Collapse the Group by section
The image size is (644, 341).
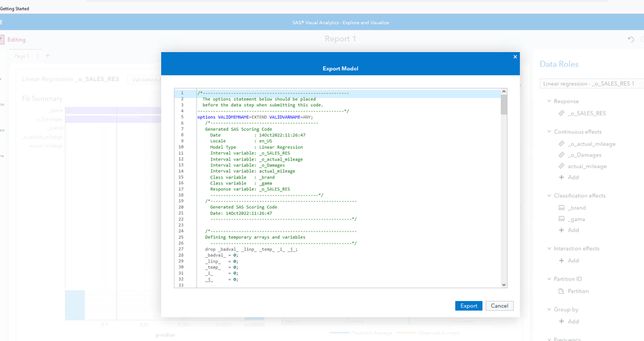(549, 309)
